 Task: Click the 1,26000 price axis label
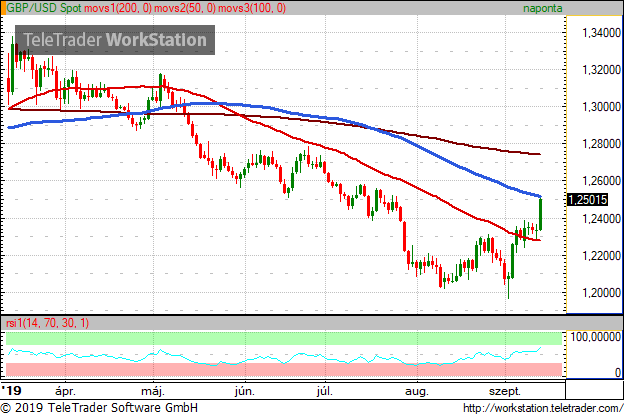click(601, 181)
